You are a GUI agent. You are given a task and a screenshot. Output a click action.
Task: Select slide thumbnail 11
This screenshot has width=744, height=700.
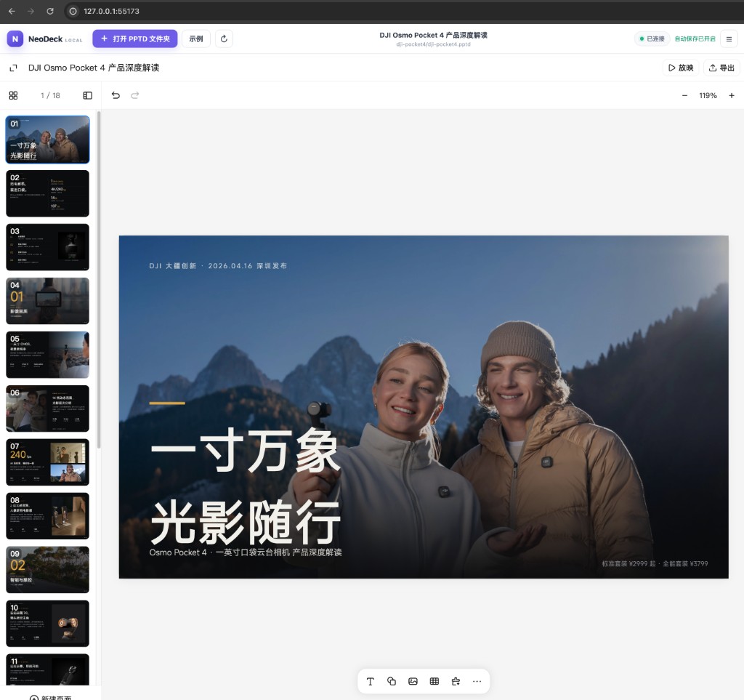[47, 669]
